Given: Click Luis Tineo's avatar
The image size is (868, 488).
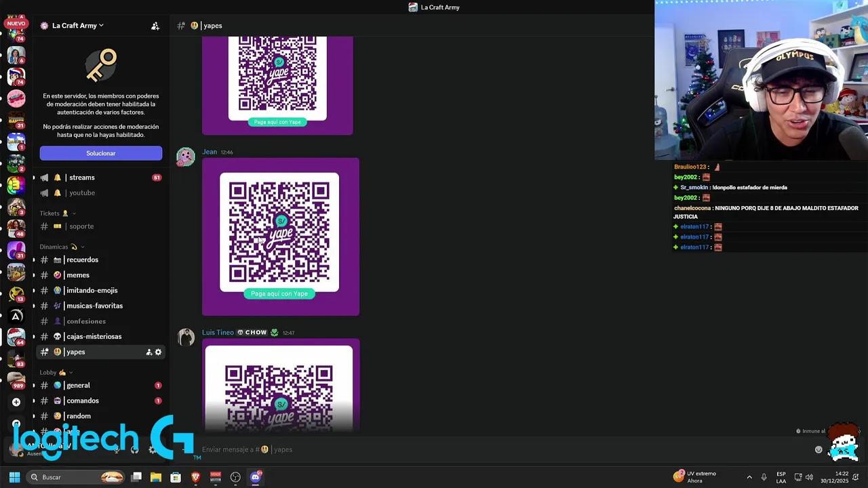Looking at the screenshot, I should click(186, 338).
